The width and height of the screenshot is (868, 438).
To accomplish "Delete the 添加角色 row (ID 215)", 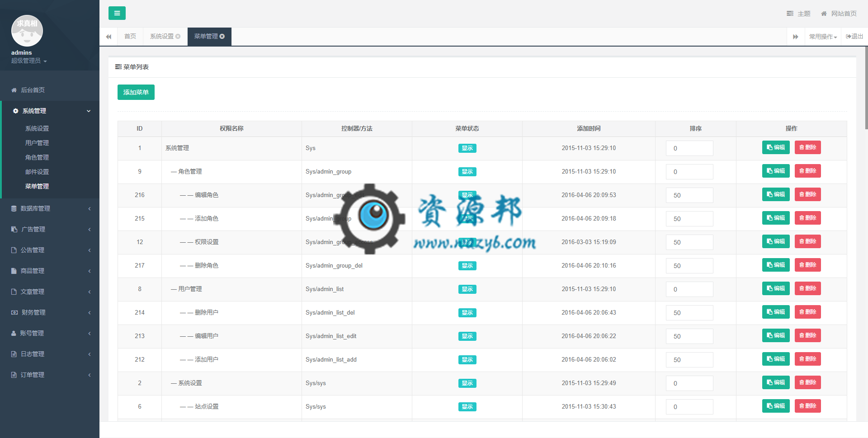I will click(807, 218).
